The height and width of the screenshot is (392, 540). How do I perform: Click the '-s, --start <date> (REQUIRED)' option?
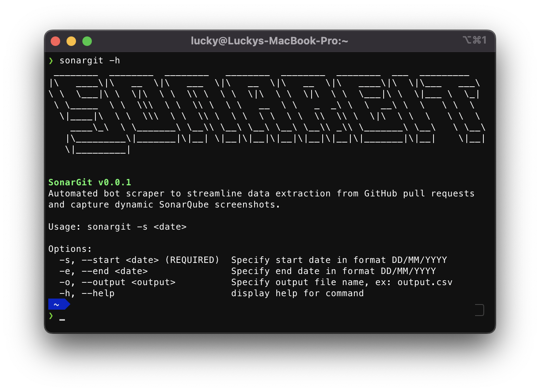[139, 260]
